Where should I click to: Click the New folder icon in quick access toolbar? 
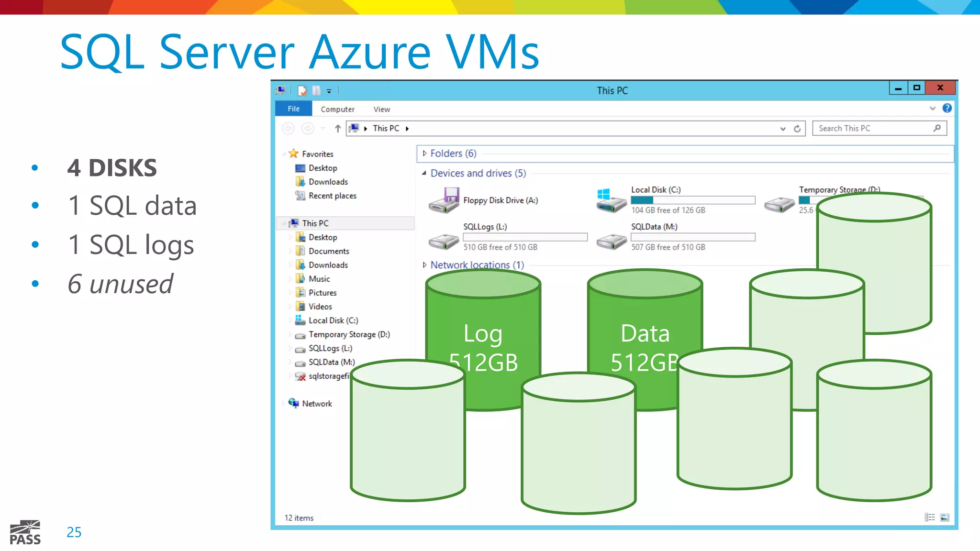(316, 90)
